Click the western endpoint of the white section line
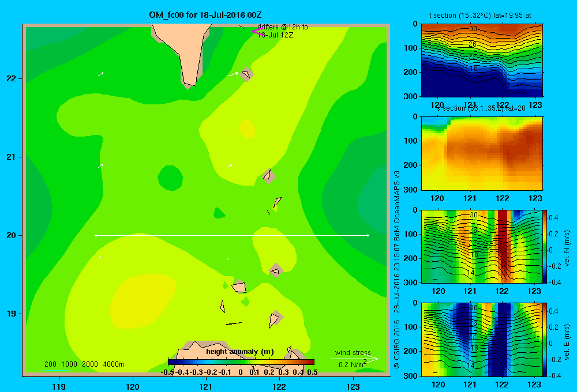 click(96, 235)
